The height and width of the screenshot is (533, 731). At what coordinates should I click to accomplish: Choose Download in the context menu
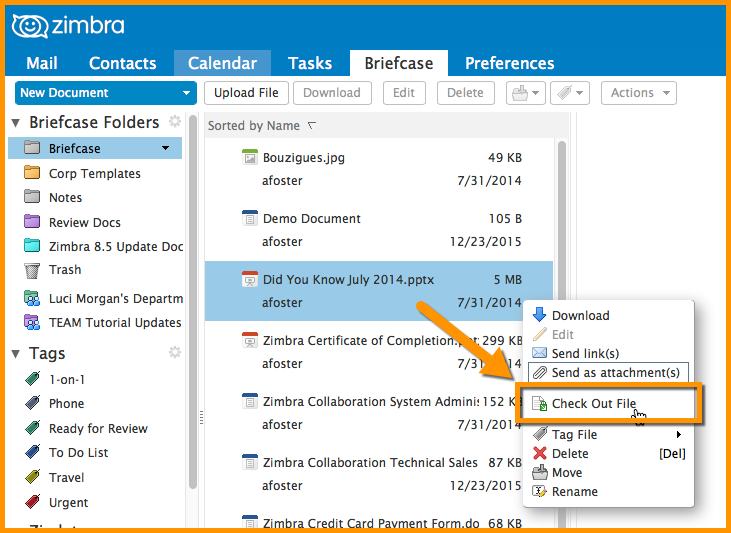pos(608,316)
